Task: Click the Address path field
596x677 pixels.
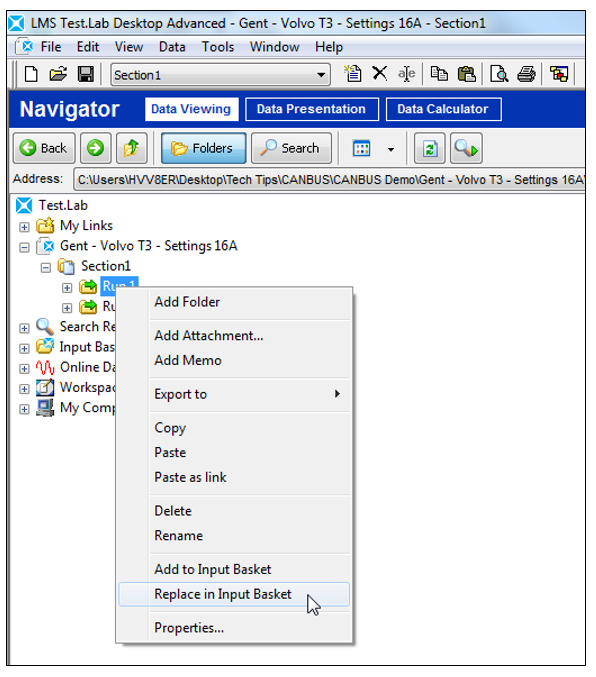Action: [330, 180]
